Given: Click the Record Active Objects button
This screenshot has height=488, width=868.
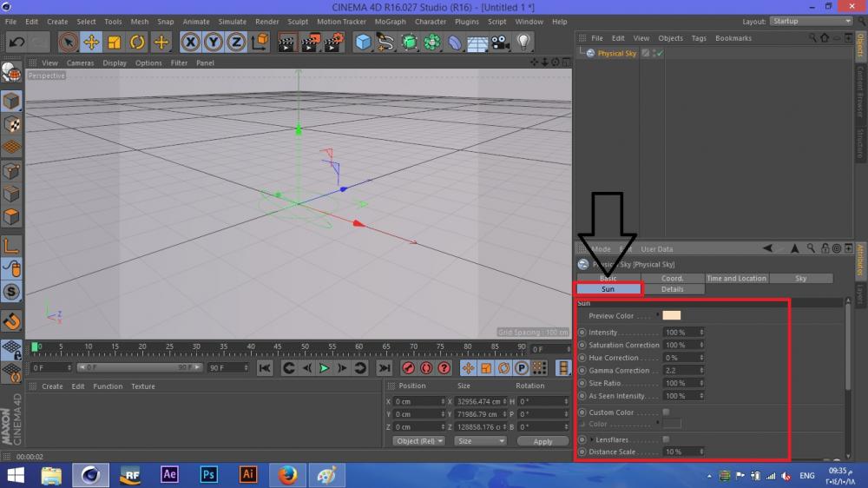Looking at the screenshot, I should click(x=408, y=368).
